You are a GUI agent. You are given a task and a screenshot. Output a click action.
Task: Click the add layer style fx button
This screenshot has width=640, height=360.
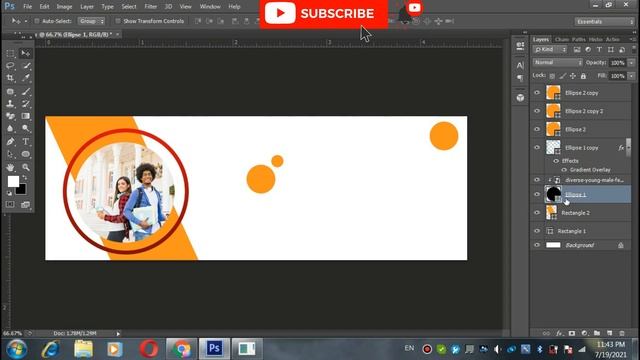[559, 333]
